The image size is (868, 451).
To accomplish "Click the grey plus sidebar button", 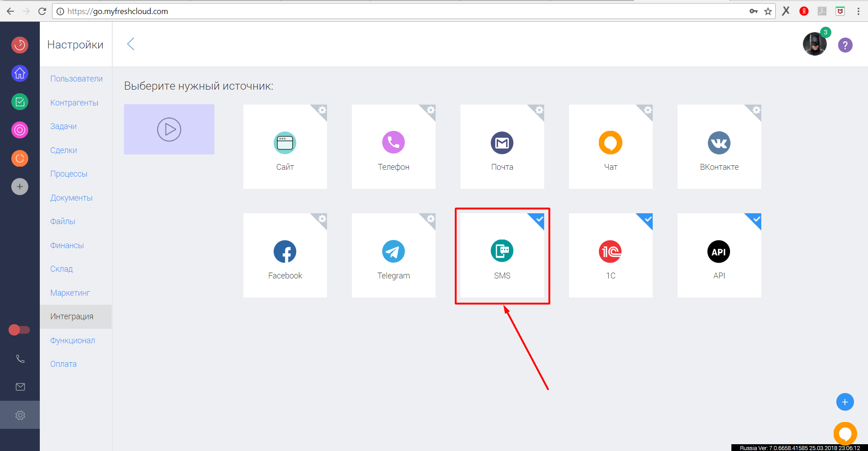I will 20,187.
